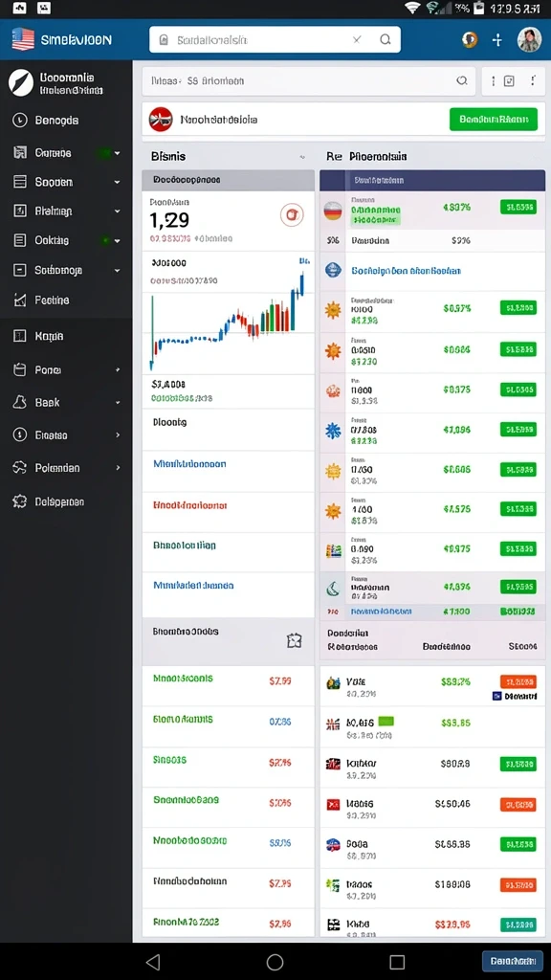
Task: Tap the Android home circle
Action: tap(275, 961)
